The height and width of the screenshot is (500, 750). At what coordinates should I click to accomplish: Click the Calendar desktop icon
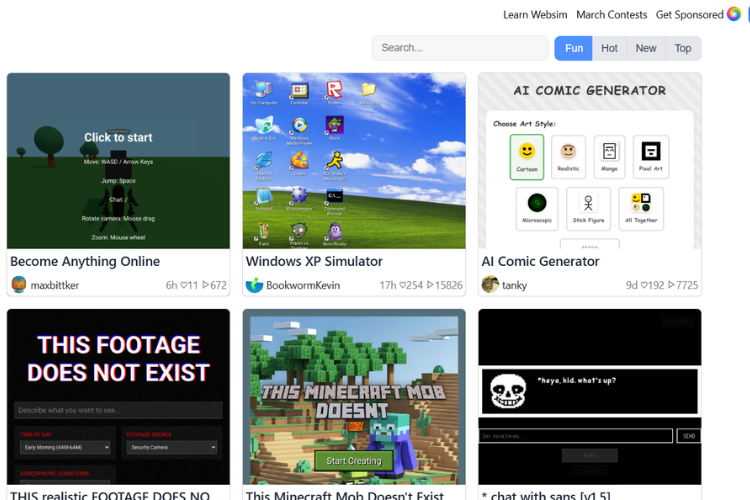coord(299,93)
